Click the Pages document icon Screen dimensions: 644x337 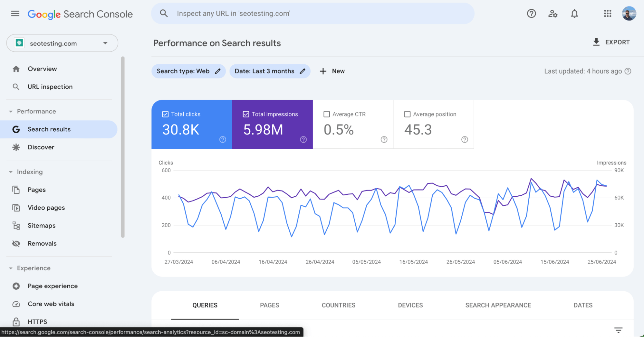point(16,190)
